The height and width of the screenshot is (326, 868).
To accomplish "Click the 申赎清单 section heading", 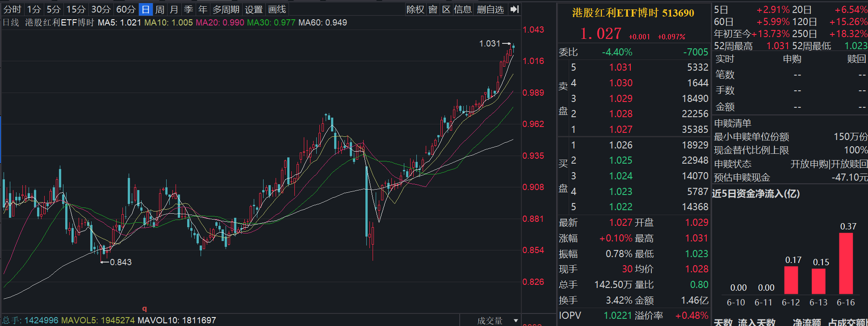I will tap(733, 123).
